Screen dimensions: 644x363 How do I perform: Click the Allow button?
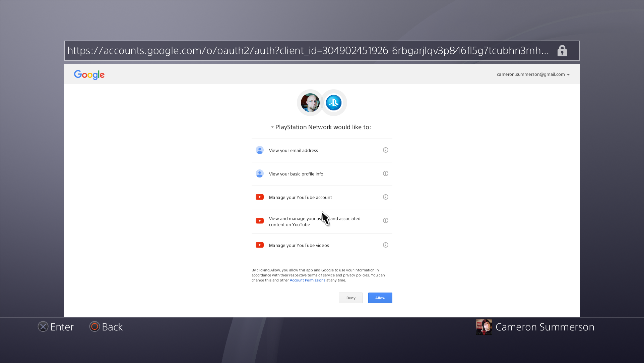tap(380, 298)
